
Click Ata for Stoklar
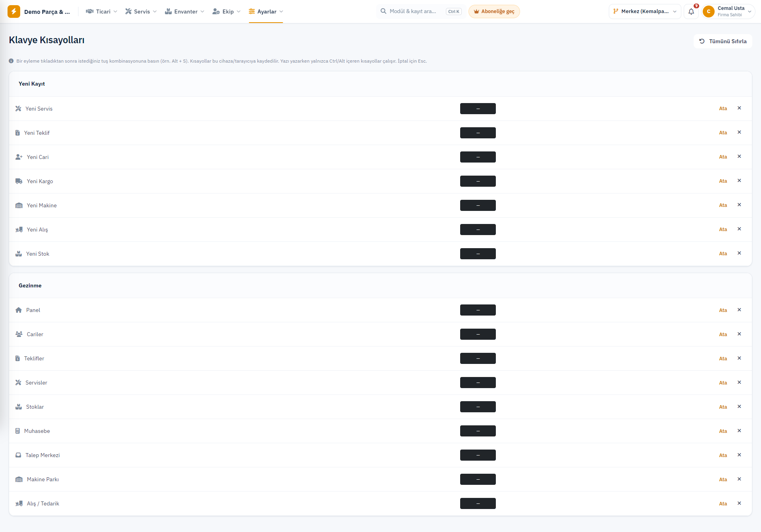pos(723,407)
